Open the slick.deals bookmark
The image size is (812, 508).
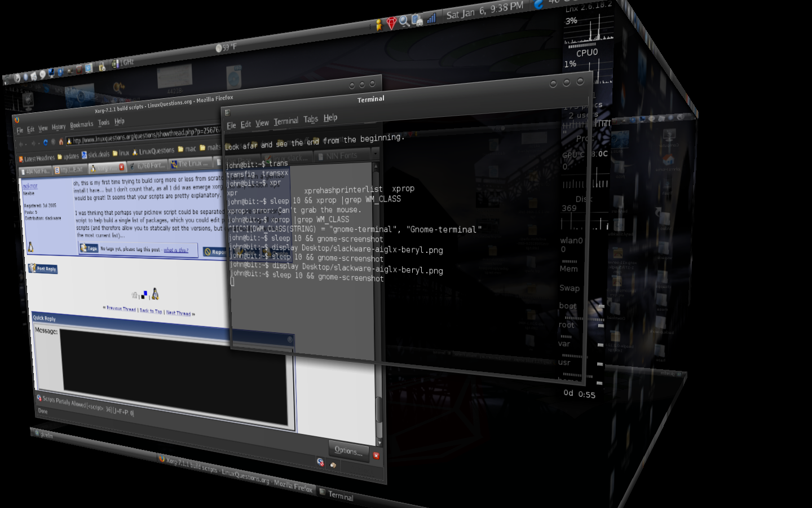(96, 155)
